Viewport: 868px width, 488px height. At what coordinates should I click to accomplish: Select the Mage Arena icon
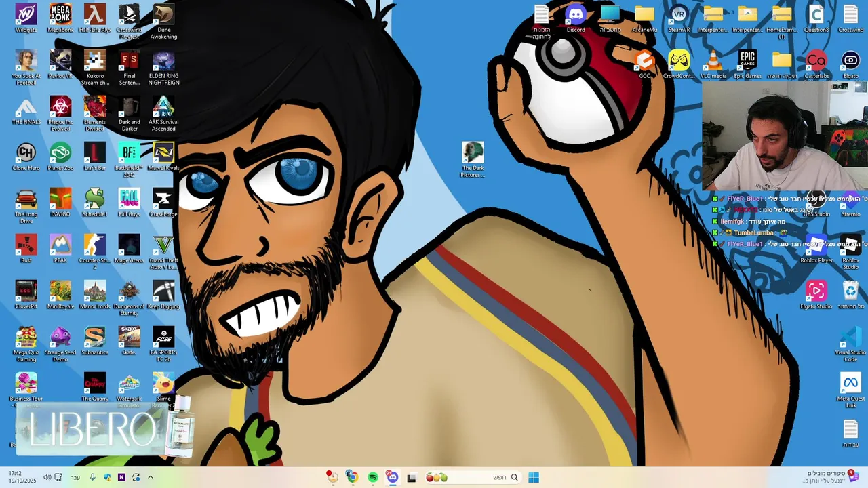point(129,249)
